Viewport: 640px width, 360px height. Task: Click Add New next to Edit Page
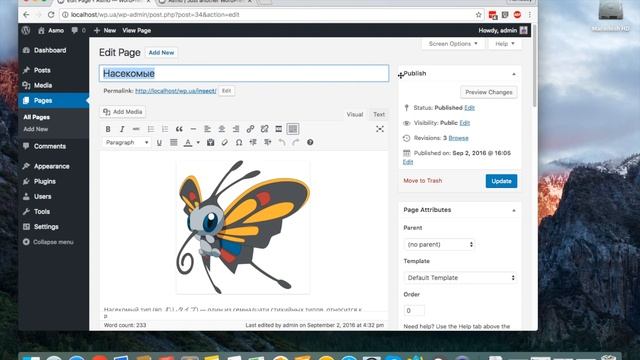click(x=161, y=53)
